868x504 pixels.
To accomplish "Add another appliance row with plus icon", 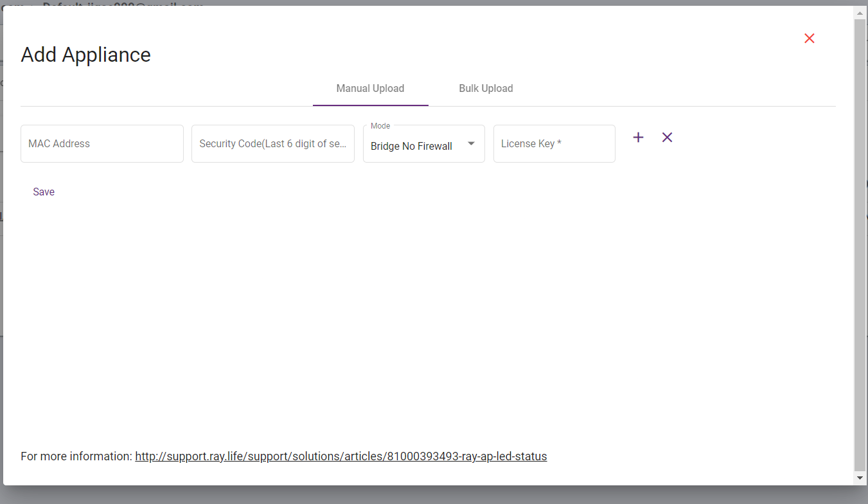I will [x=638, y=137].
